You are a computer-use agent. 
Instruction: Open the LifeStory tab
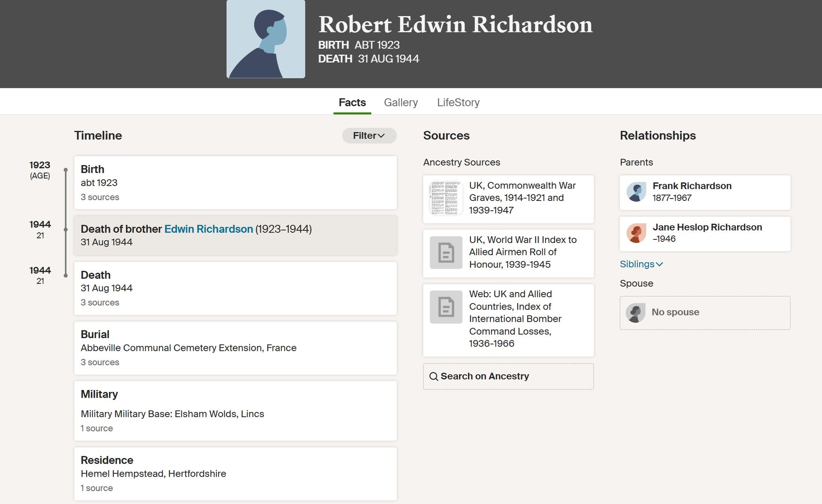point(458,103)
